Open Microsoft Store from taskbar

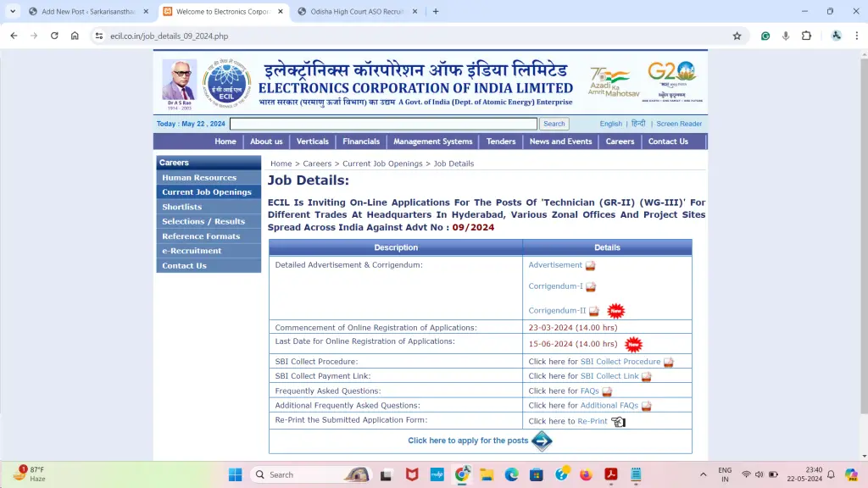537,474
